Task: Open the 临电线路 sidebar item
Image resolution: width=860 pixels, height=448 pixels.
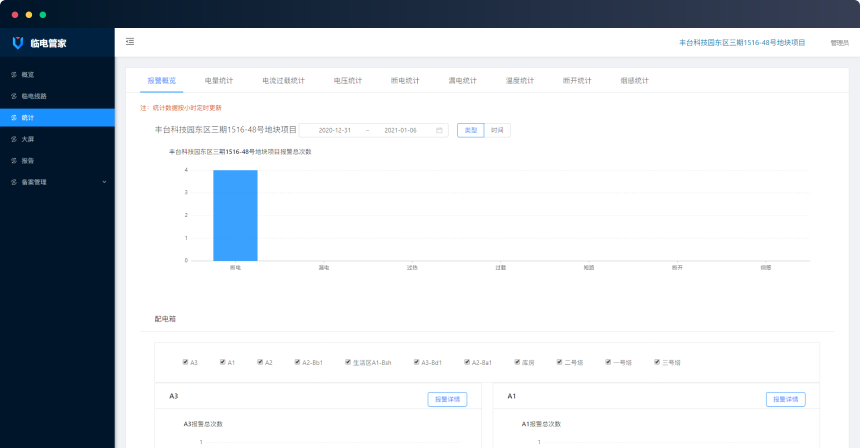Action: click(x=57, y=96)
